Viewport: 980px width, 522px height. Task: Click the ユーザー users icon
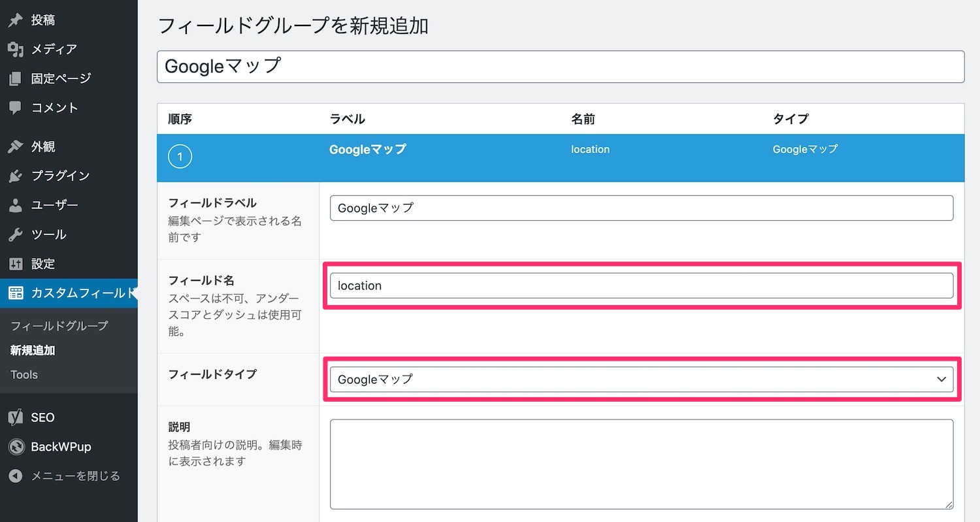(14, 204)
